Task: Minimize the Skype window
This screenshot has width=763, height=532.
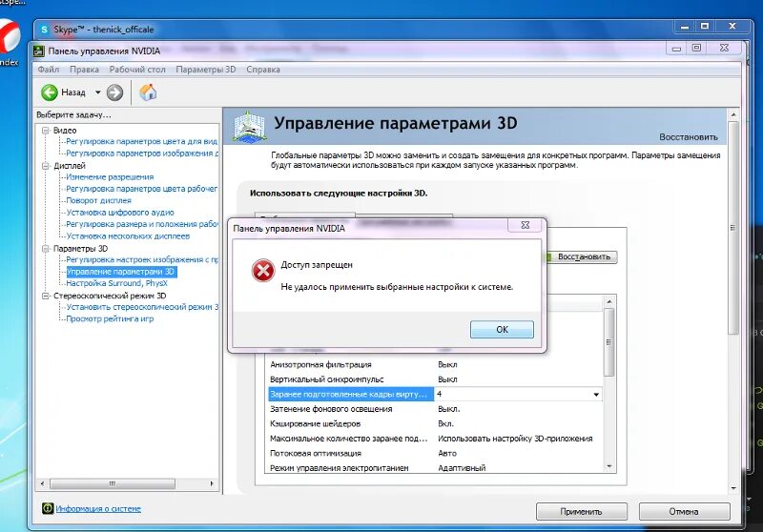Action: coord(685,27)
